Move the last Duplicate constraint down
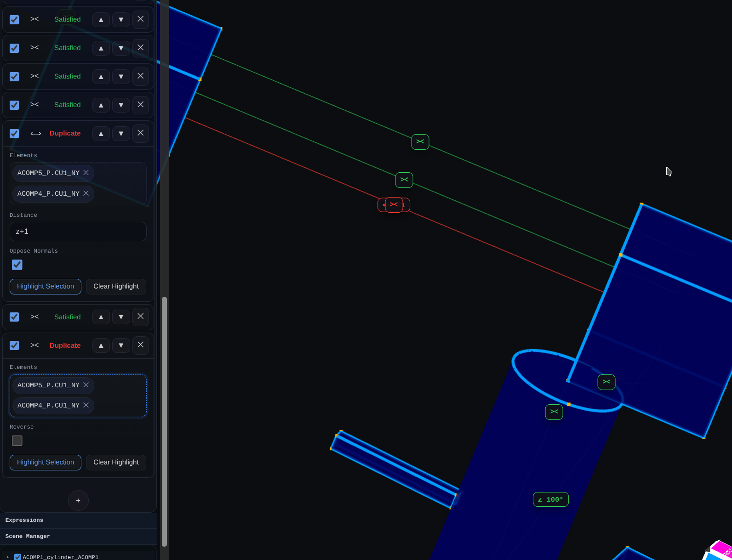Viewport: 732px width, 560px height. [x=121, y=345]
